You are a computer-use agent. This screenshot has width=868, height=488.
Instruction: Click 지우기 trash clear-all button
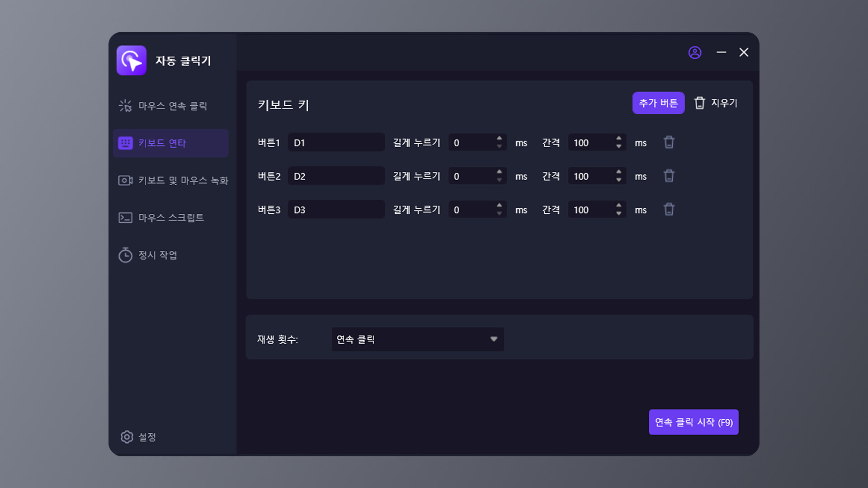(716, 103)
